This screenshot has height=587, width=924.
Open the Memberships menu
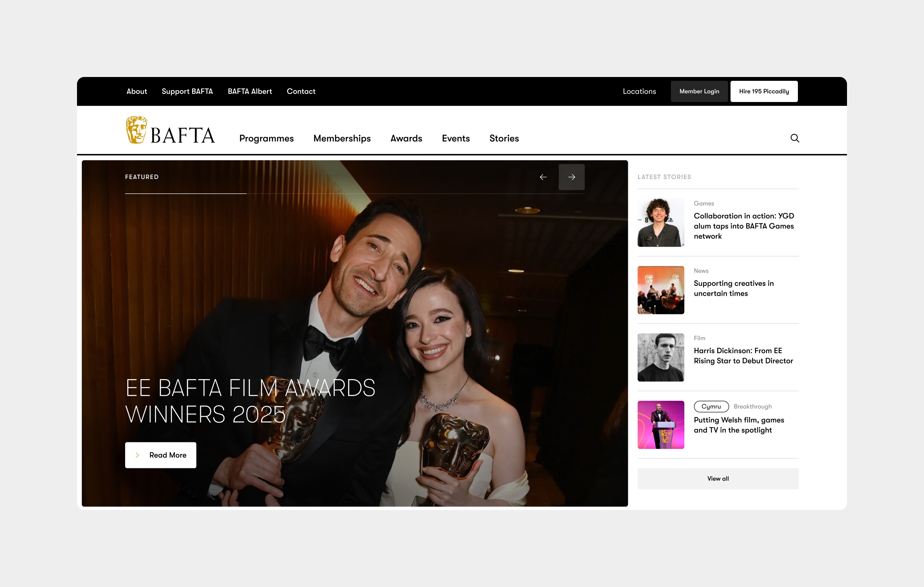point(342,138)
